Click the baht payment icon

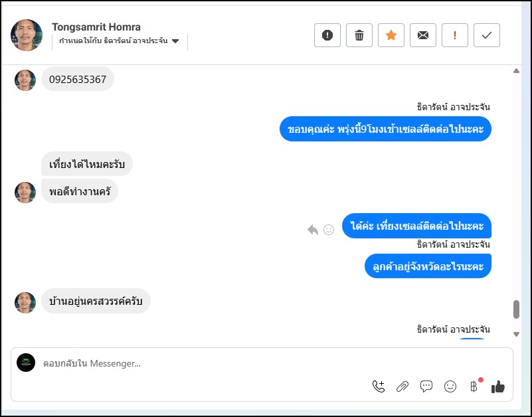pos(474,386)
